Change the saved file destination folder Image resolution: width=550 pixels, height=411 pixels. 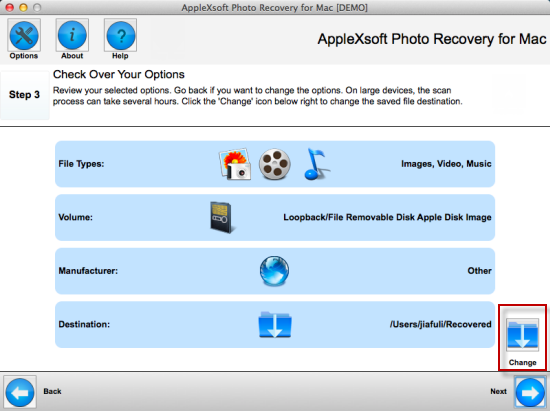click(522, 335)
